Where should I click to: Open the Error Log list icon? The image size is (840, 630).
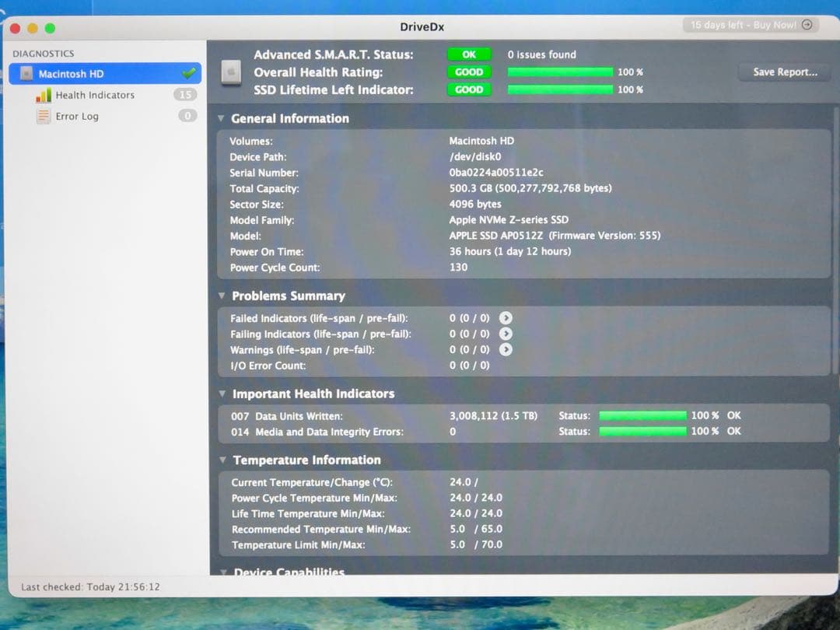point(44,115)
